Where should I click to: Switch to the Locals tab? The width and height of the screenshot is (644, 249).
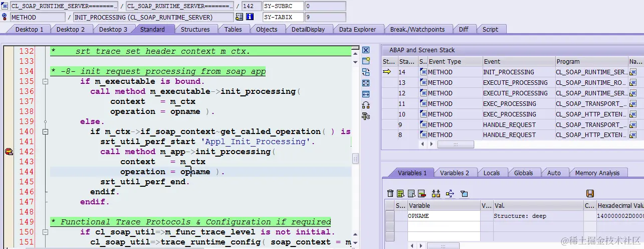pos(492,173)
